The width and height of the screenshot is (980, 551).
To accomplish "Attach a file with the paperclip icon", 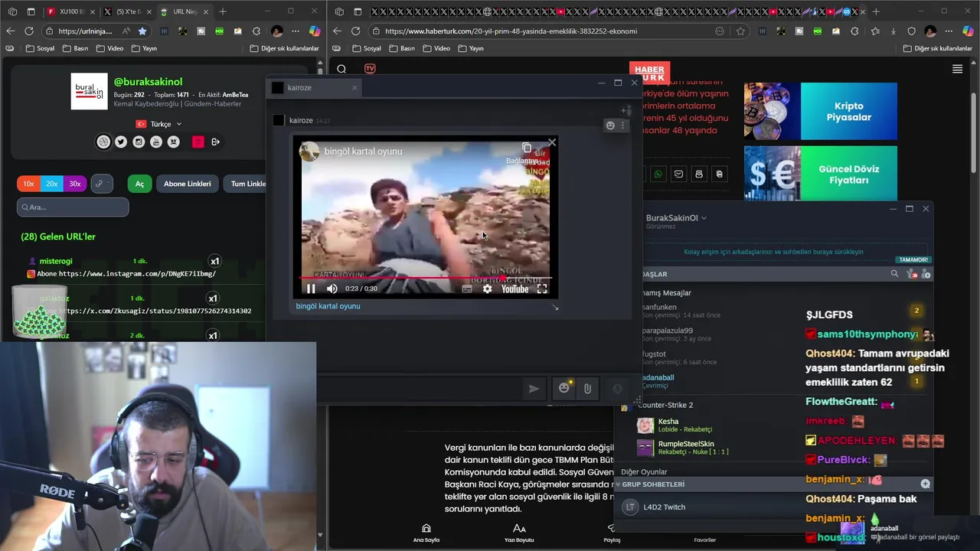I will click(587, 389).
